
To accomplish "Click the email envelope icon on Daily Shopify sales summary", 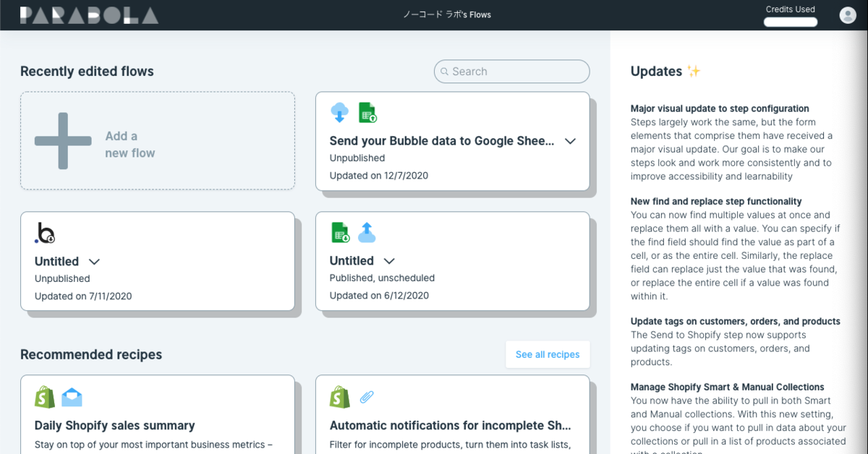I will tap(72, 397).
